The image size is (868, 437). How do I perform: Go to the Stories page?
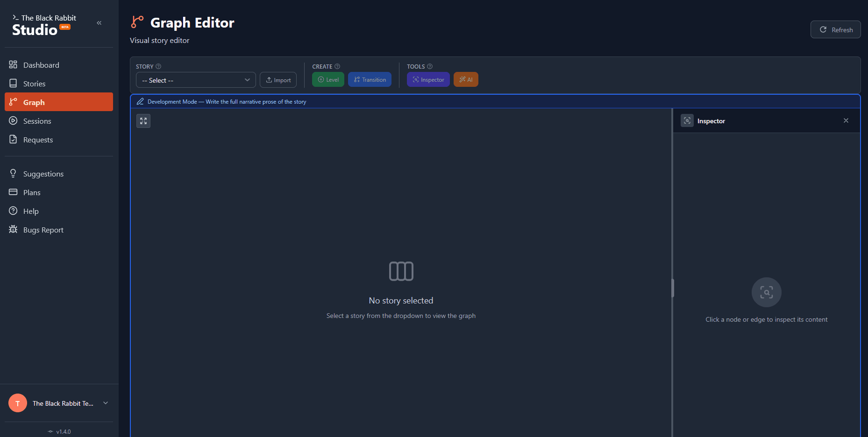[x=59, y=84]
